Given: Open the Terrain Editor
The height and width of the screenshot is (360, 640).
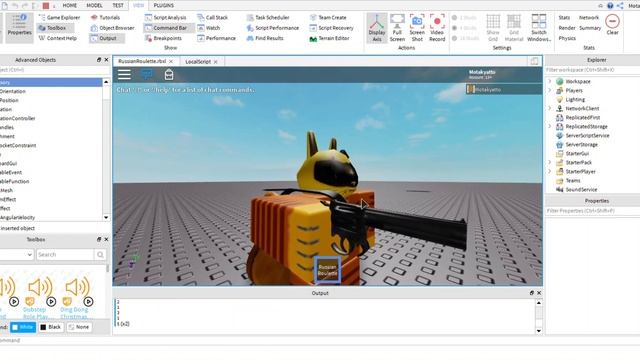Looking at the screenshot, I should pyautogui.click(x=329, y=38).
